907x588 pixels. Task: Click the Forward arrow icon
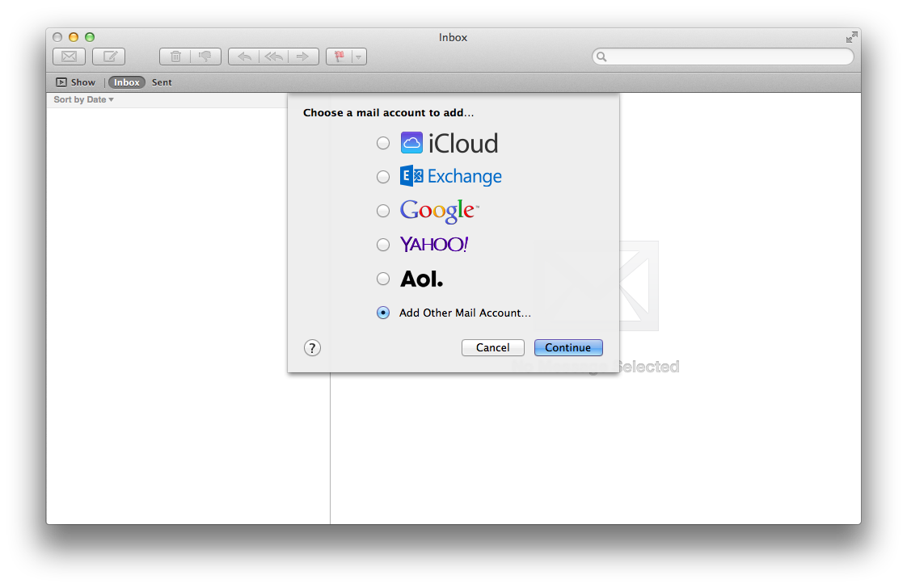(x=303, y=57)
